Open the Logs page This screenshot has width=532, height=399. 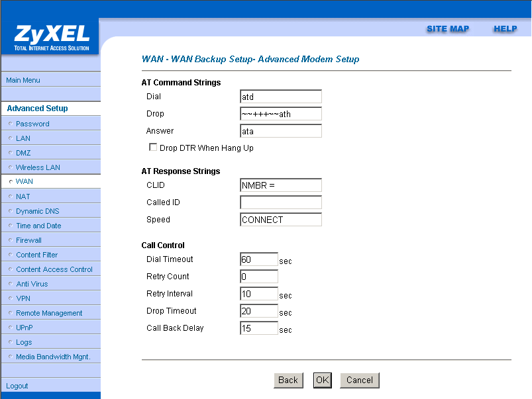24,343
